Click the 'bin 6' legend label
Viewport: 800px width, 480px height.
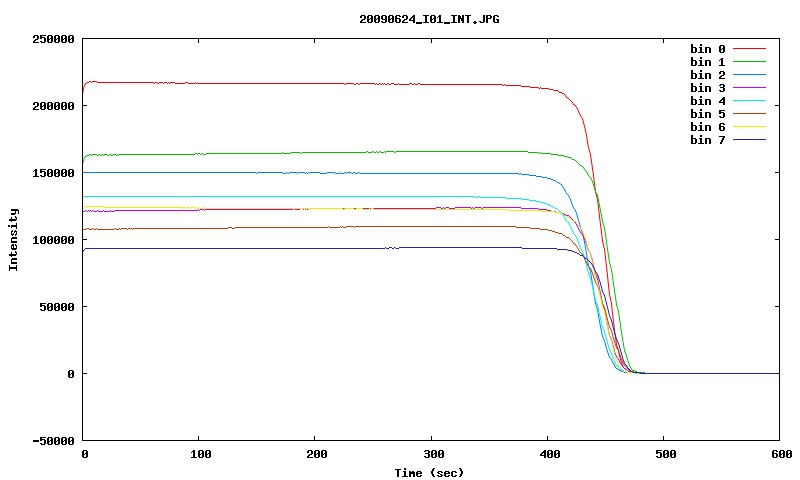[x=708, y=127]
